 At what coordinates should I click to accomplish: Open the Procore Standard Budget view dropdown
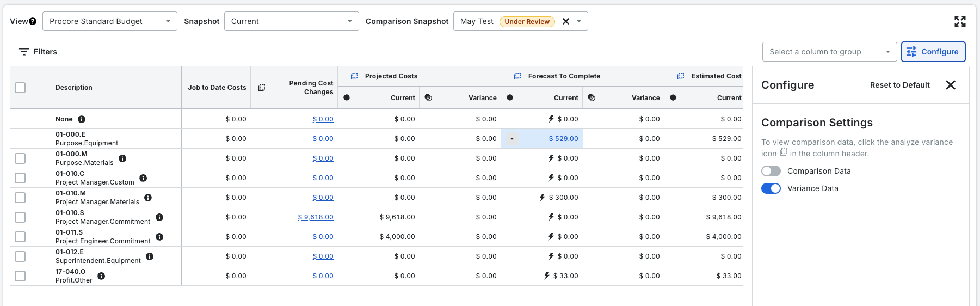[x=109, y=21]
